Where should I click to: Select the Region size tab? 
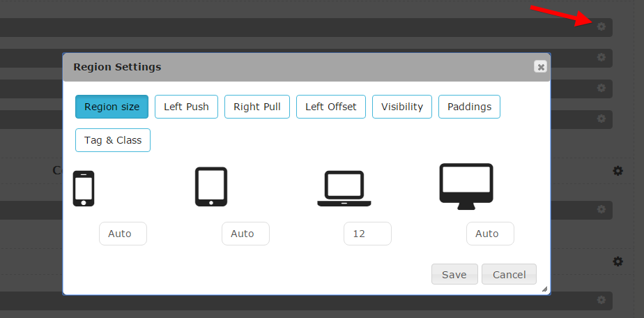[112, 107]
